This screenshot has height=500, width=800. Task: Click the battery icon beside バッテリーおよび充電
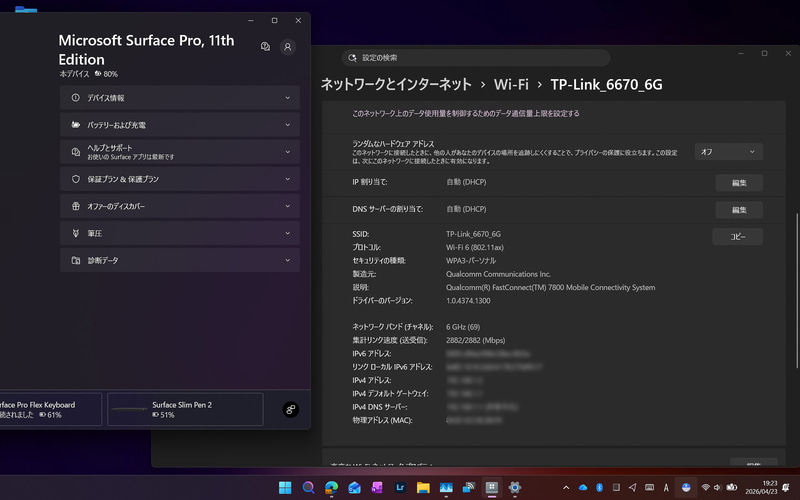[76, 124]
